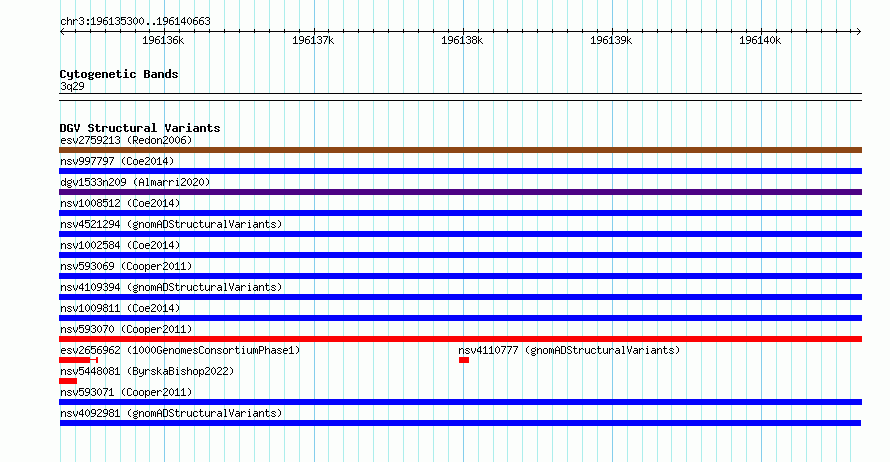Select the purple dgv1533n209 variant bar
The height and width of the screenshot is (462, 890).
click(x=460, y=192)
